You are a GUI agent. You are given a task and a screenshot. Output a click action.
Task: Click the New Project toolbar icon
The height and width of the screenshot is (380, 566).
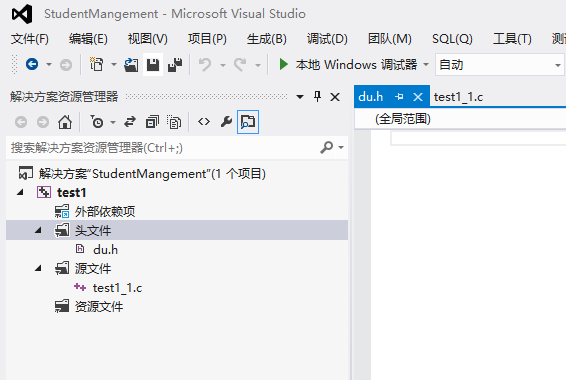pyautogui.click(x=96, y=65)
